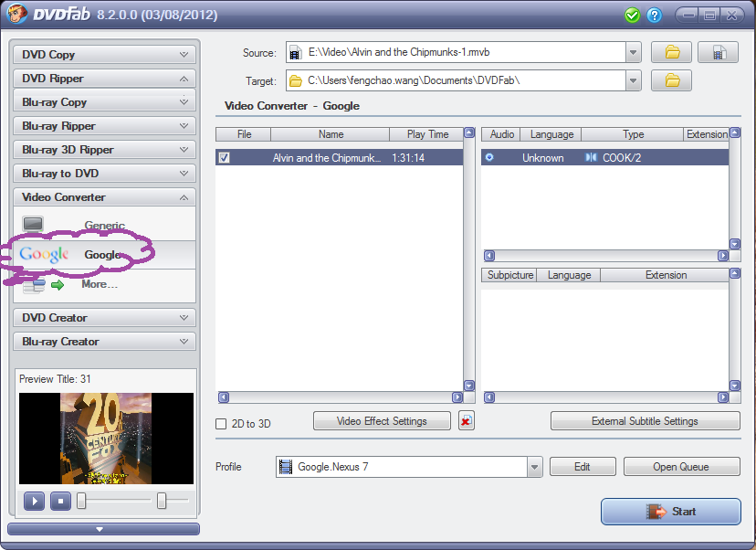Adjust the preview volume slider handle

(x=162, y=501)
